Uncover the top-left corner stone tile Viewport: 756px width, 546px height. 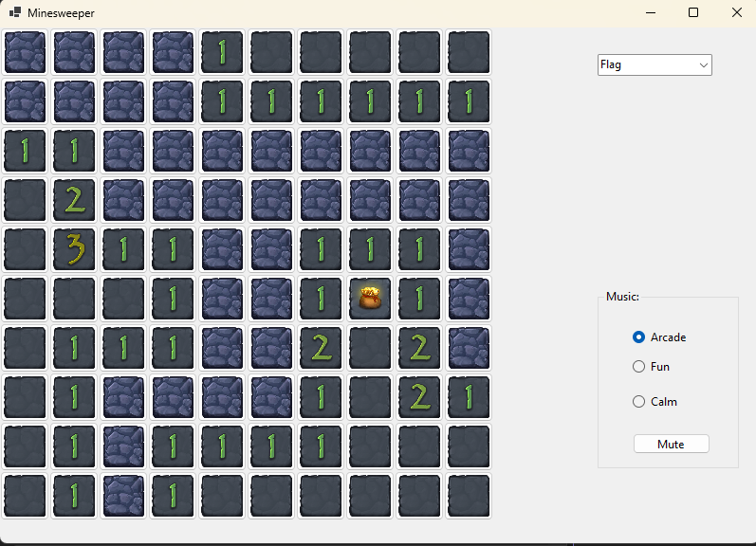[x=25, y=52]
